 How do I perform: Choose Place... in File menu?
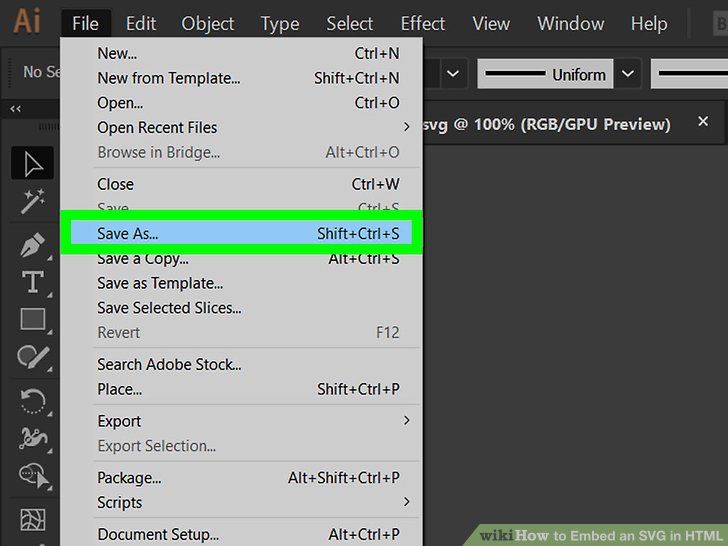point(241,389)
